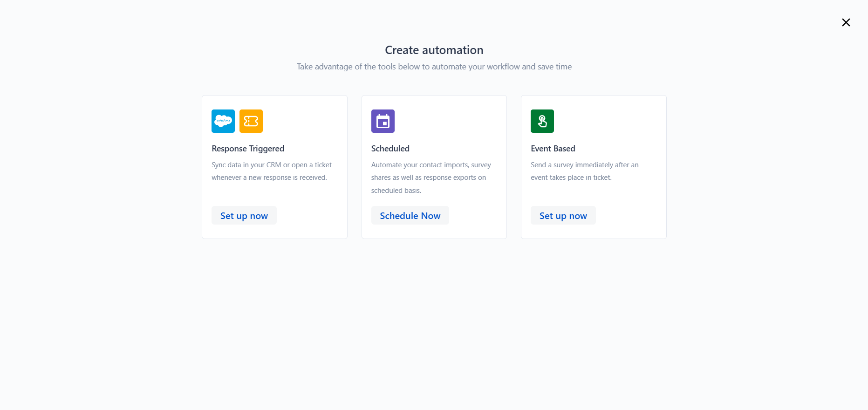Viewport: 868px width, 410px height.
Task: Click the green touch Event Based icon
Action: click(x=542, y=121)
